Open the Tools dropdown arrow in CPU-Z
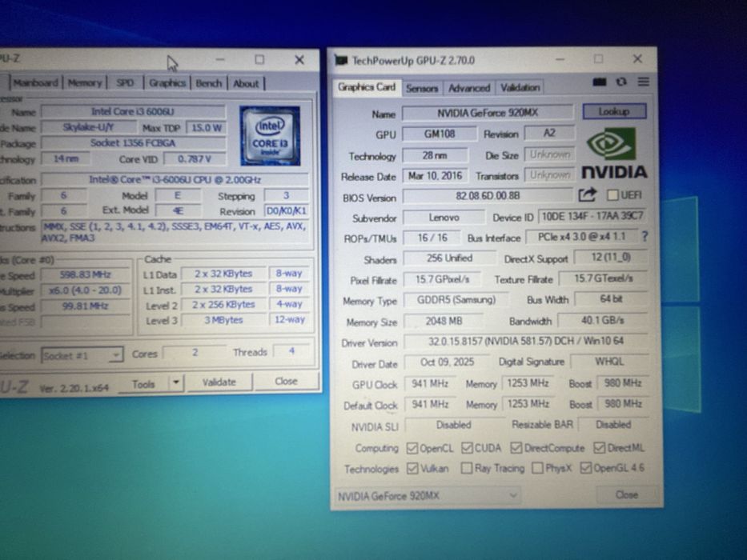The width and height of the screenshot is (747, 560). coord(176,382)
